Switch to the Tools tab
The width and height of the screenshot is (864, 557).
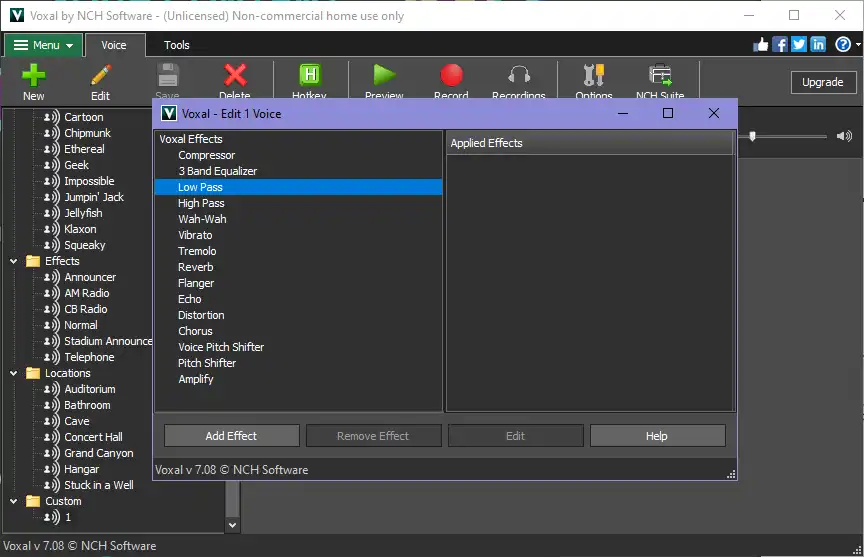click(177, 45)
